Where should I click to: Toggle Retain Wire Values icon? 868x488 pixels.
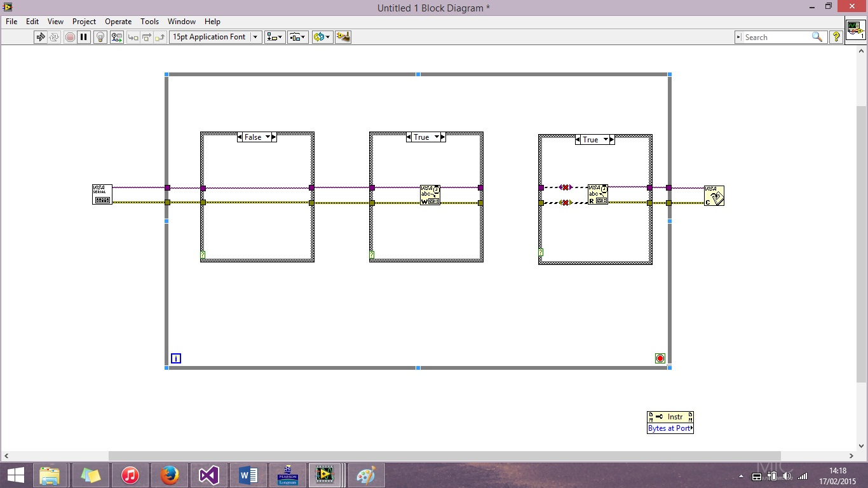click(116, 37)
